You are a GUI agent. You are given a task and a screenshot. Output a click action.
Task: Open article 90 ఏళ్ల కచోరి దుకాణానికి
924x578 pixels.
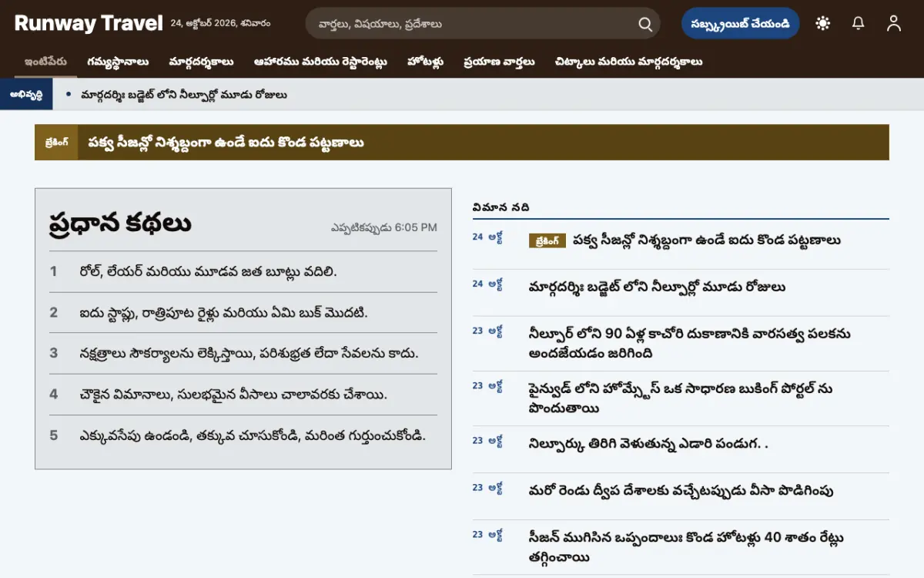(690, 344)
